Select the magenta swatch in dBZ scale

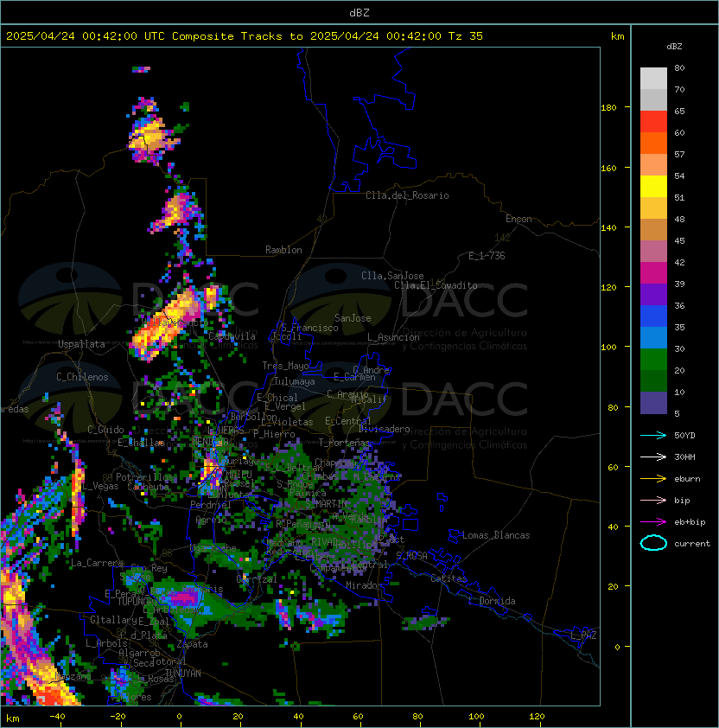click(653, 273)
